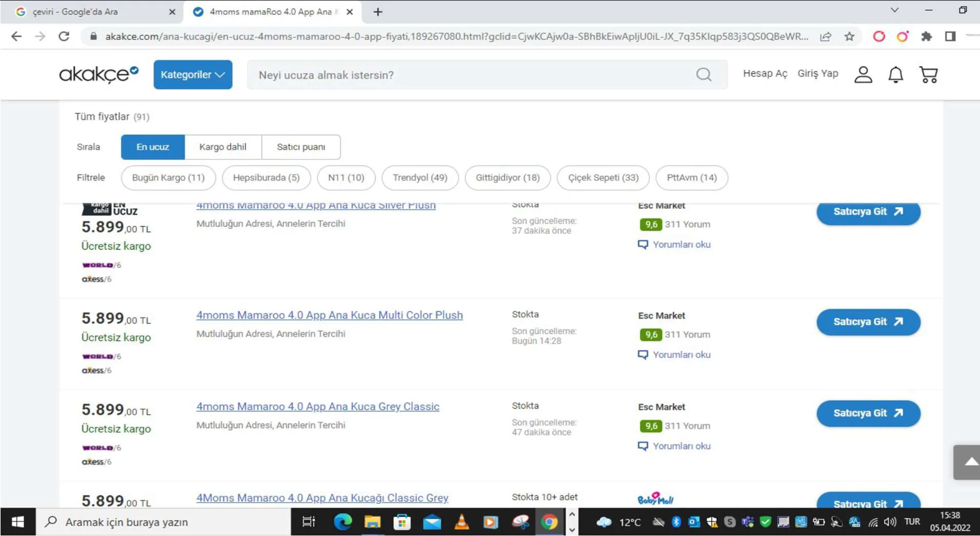The height and width of the screenshot is (536, 980).
Task: Open the Kategoriler dropdown
Action: coord(193,75)
